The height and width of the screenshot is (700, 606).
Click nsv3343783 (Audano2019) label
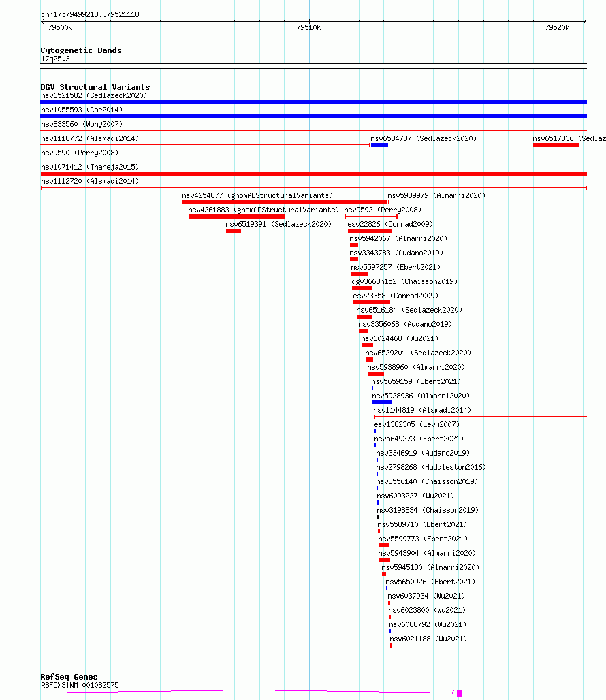[x=396, y=252]
